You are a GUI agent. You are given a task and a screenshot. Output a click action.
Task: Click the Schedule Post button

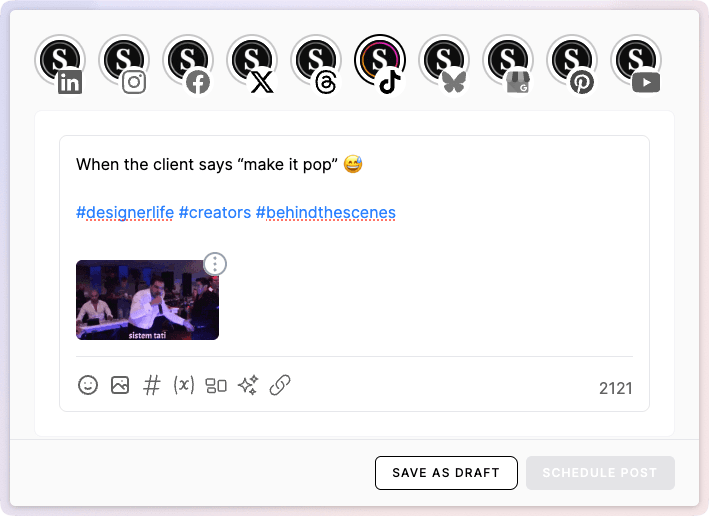tap(600, 473)
